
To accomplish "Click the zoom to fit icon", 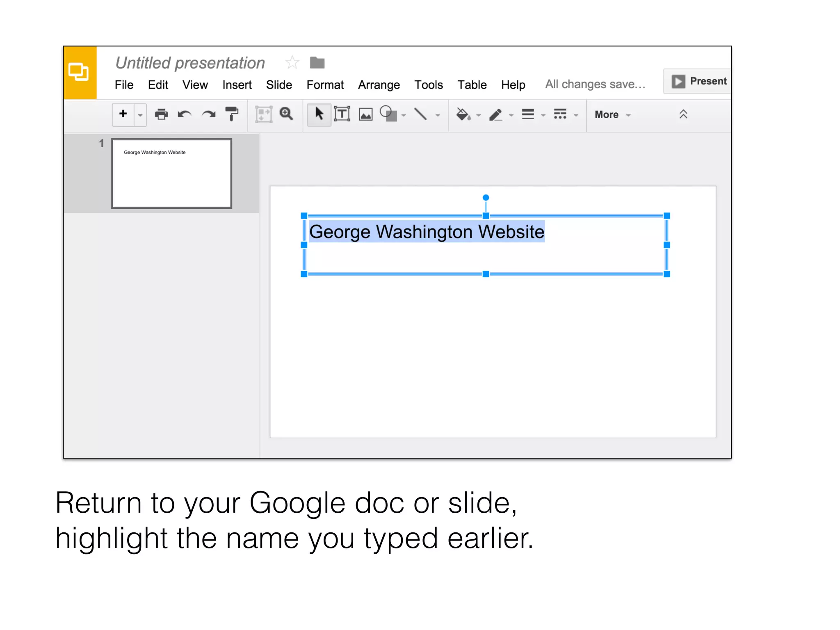I will 264,114.
